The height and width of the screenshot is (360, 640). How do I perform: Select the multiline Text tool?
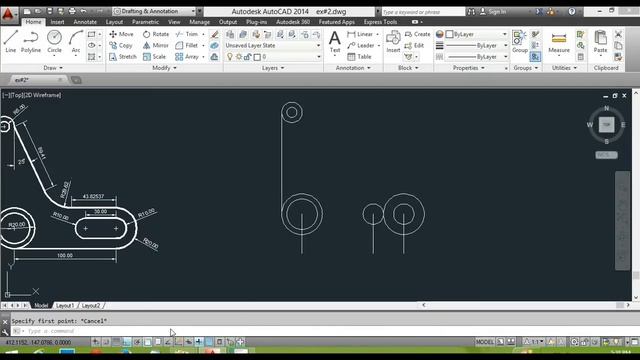(335, 42)
